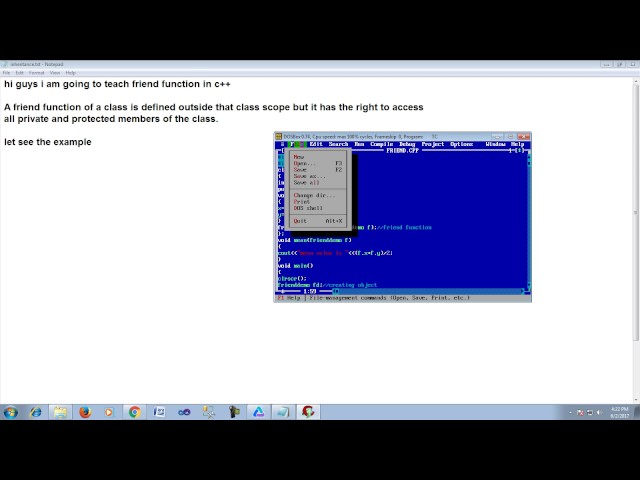Click the 'void main()' code line

pyautogui.click(x=295, y=266)
